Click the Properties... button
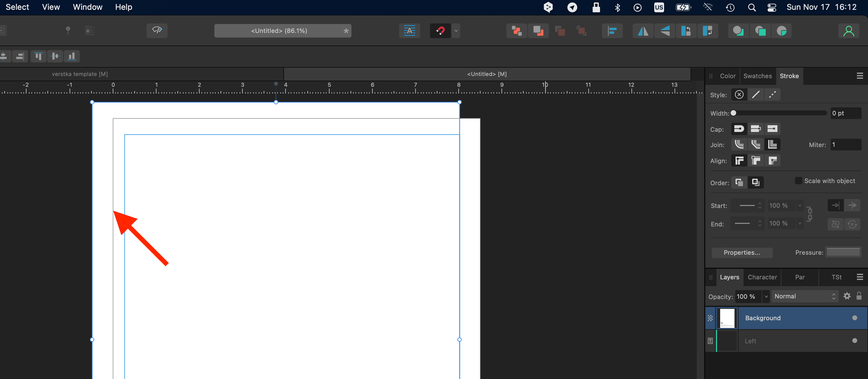The image size is (868, 379). coord(742,253)
